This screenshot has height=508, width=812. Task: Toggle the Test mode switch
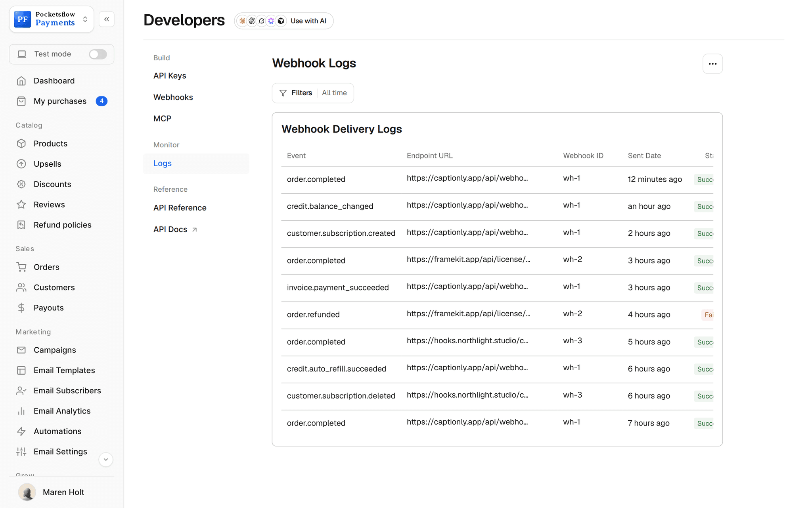[98, 54]
